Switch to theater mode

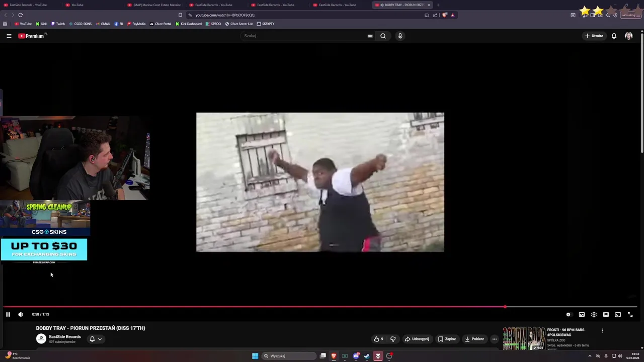606,314
